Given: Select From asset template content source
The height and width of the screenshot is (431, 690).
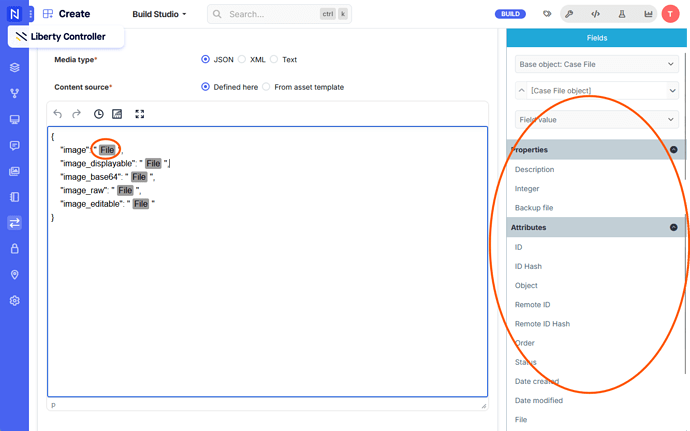Looking at the screenshot, I should [x=266, y=87].
